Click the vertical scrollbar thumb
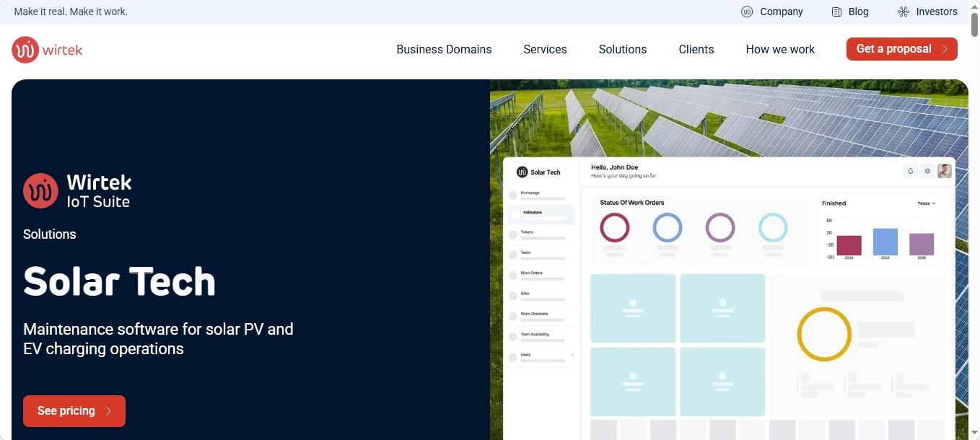The height and width of the screenshot is (440, 980). (x=974, y=25)
